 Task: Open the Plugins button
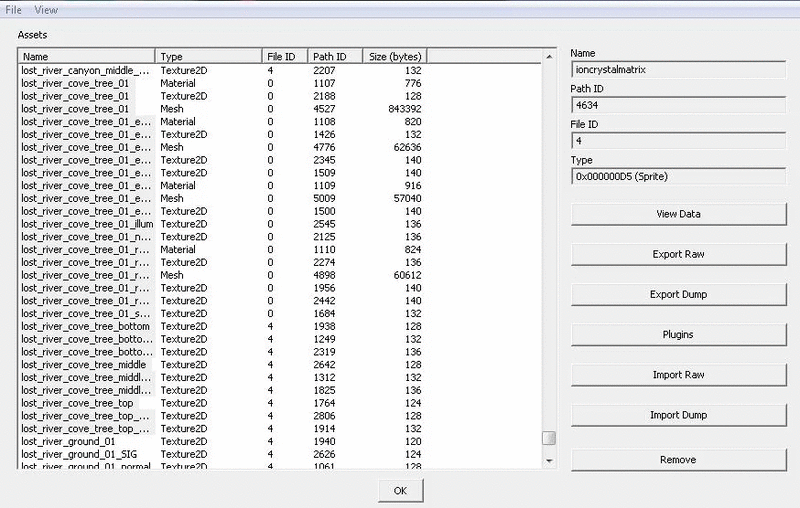coord(679,335)
